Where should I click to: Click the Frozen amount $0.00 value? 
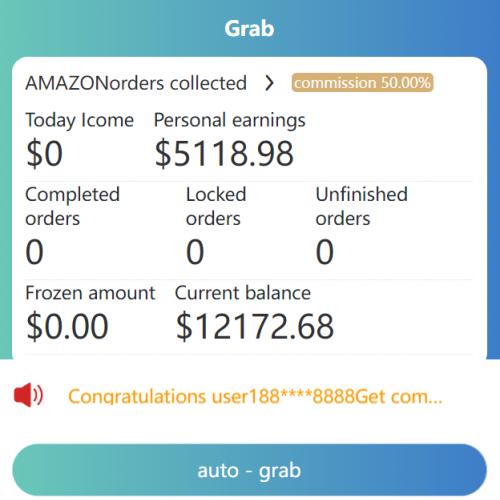click(x=67, y=326)
